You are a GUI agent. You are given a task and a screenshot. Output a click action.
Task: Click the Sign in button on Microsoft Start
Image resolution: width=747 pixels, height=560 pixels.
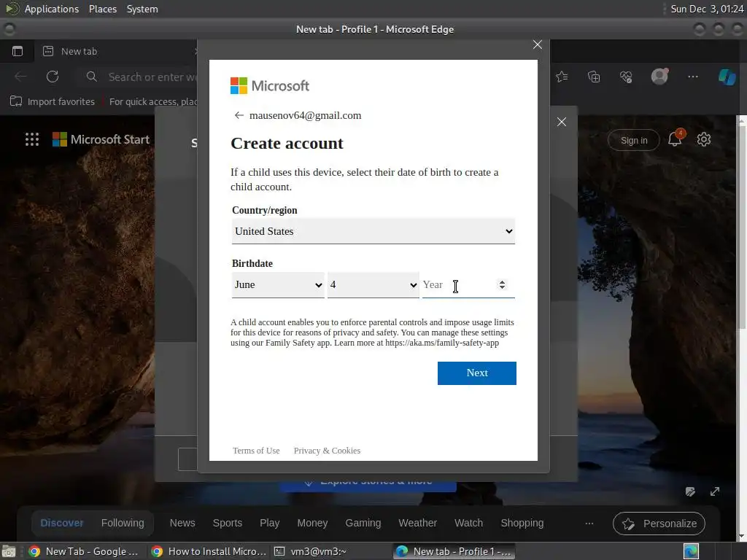coord(634,140)
